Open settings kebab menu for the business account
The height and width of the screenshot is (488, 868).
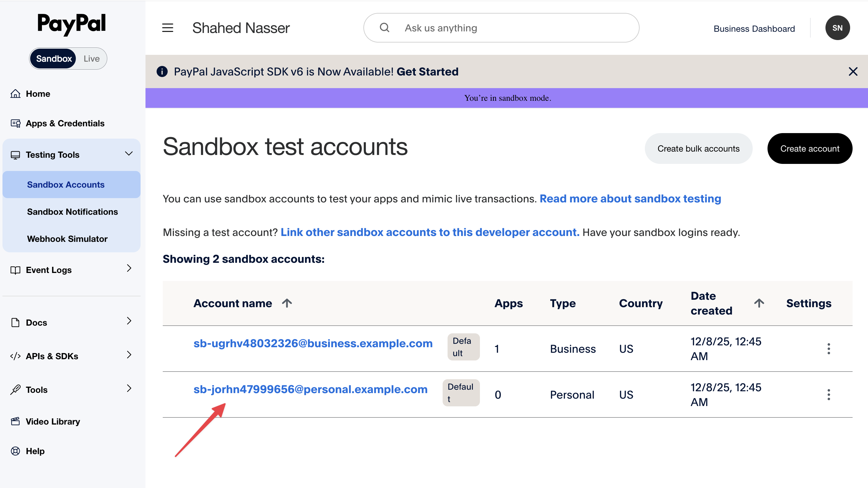829,349
